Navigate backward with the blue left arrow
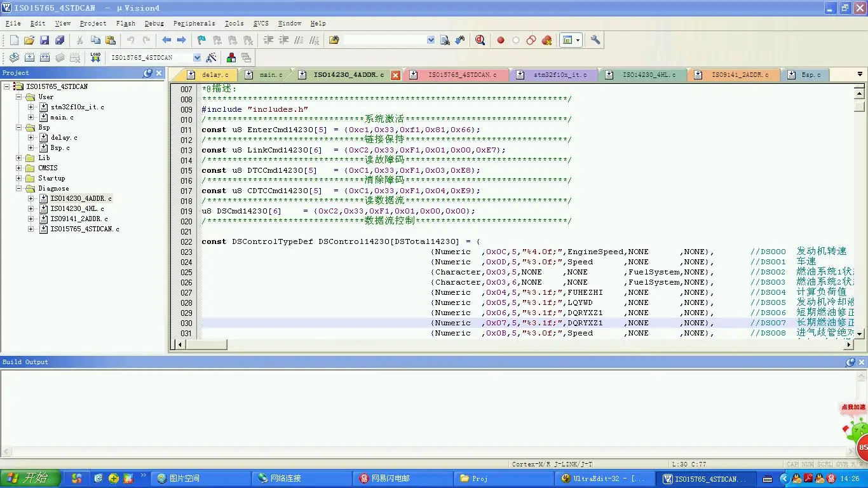The image size is (868, 488). click(166, 40)
